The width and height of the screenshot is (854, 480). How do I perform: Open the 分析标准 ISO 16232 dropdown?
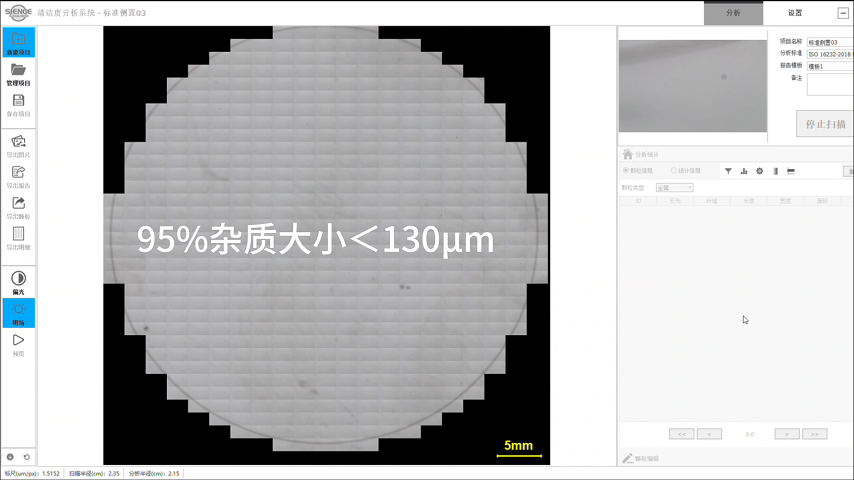click(x=829, y=54)
